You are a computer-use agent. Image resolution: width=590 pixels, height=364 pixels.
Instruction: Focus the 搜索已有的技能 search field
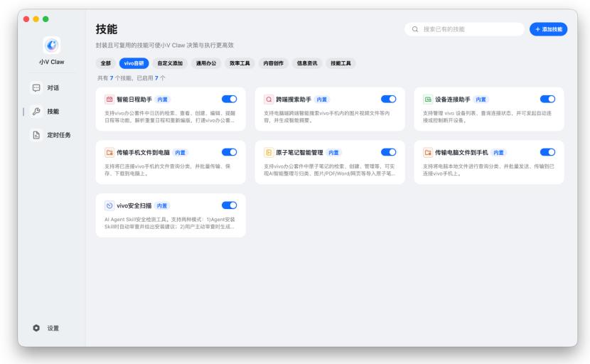tap(464, 29)
